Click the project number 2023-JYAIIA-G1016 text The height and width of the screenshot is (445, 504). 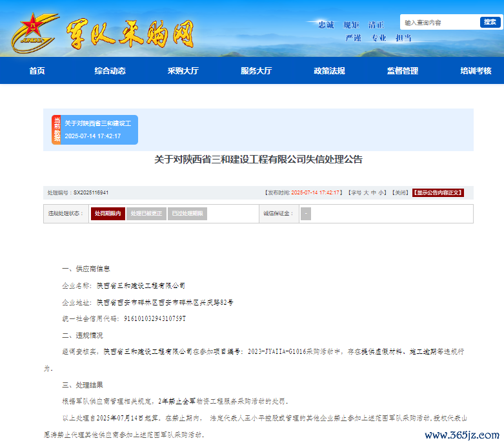pos(277,352)
